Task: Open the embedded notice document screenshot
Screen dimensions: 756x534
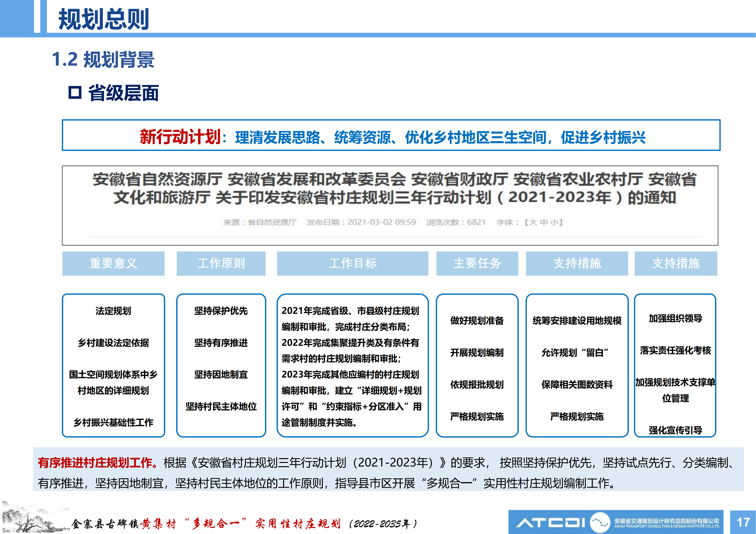Action: [390, 205]
